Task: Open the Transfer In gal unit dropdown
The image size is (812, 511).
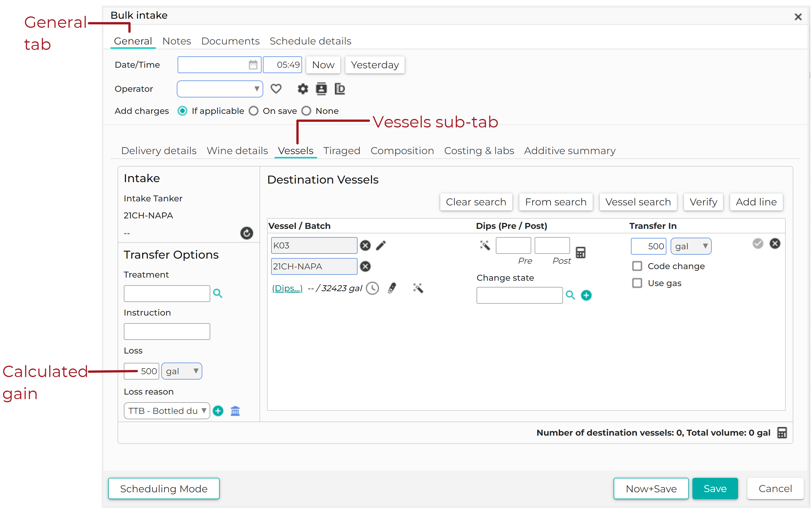Action: pos(691,246)
